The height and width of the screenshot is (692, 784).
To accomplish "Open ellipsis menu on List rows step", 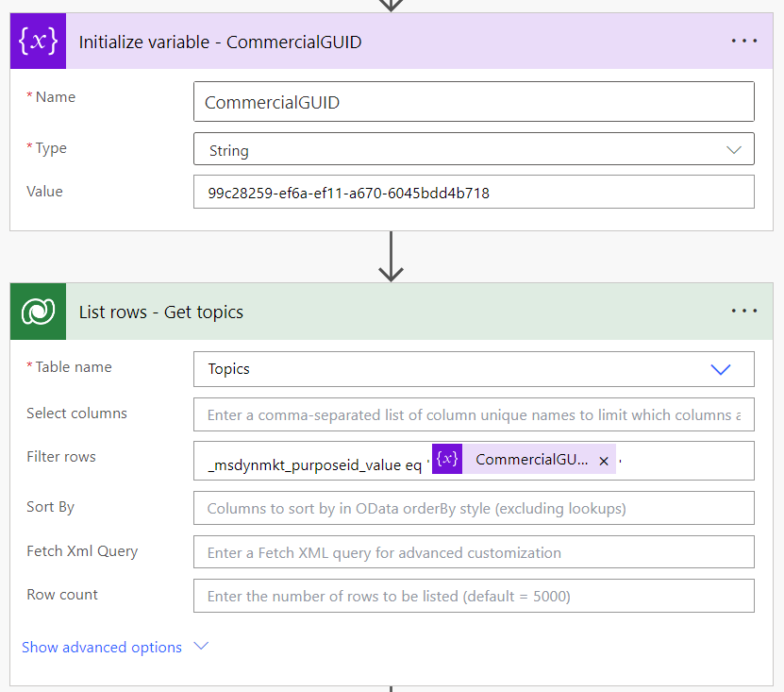I will (x=743, y=312).
